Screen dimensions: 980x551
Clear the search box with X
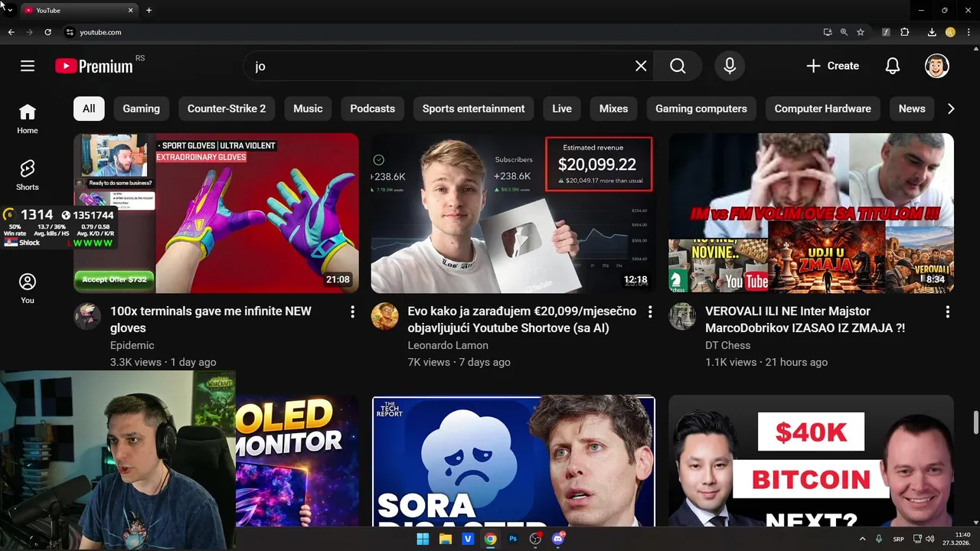[641, 66]
